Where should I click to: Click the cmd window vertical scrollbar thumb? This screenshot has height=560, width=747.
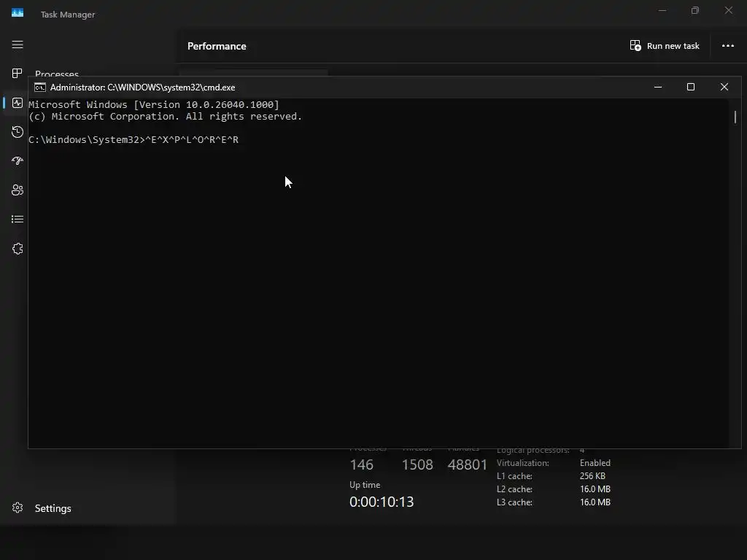pos(735,117)
